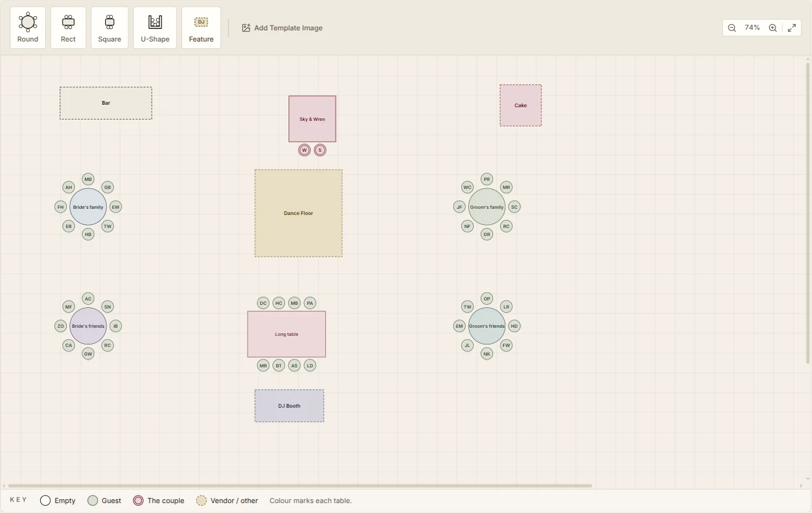The width and height of the screenshot is (812, 513).
Task: Select the Dance Floor feature
Action: [299, 213]
